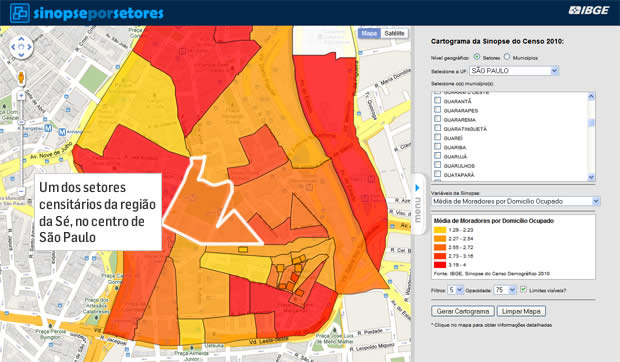Switch to the Mapa view tab
Image resolution: width=620 pixels, height=362 pixels.
pos(369,34)
